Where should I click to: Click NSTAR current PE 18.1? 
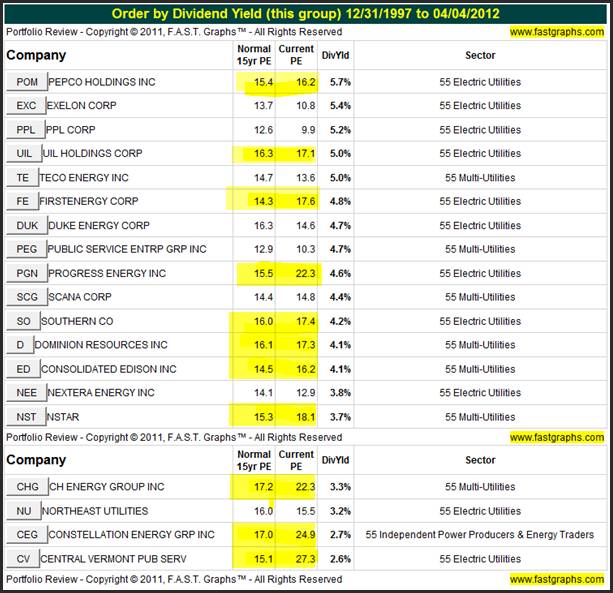(x=305, y=417)
